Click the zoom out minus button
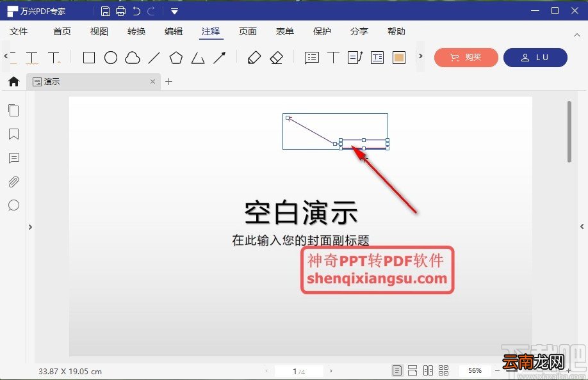 click(497, 371)
